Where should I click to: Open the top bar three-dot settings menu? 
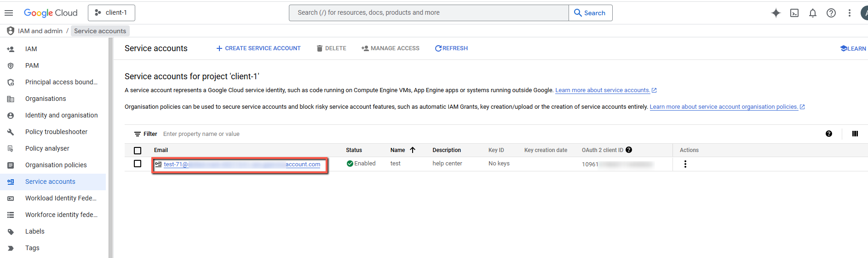coord(850,13)
